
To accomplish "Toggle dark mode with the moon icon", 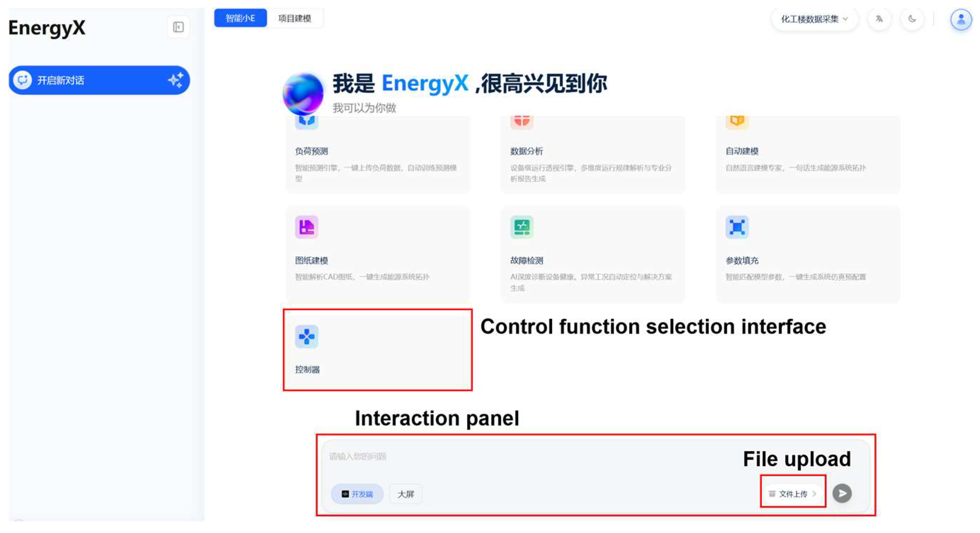I will tap(912, 19).
